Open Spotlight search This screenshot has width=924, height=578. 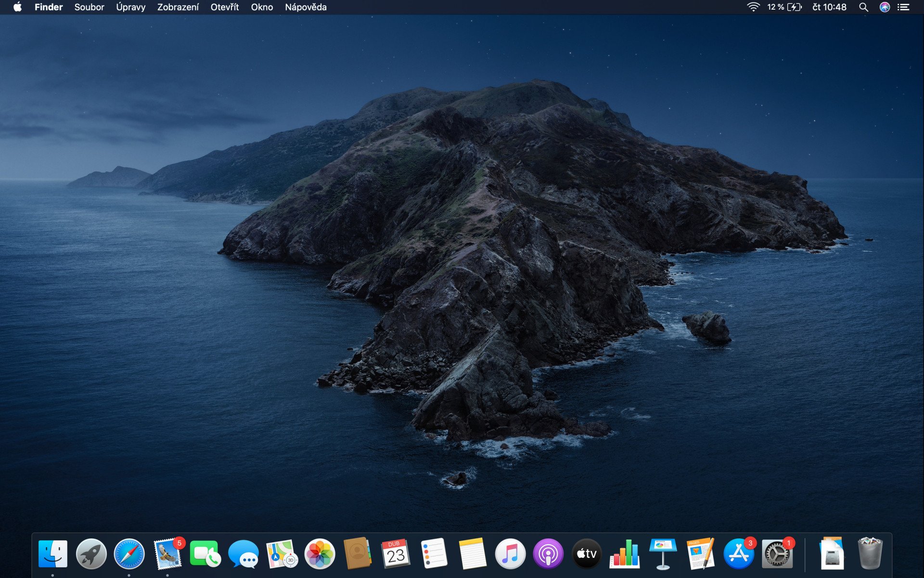coord(864,7)
